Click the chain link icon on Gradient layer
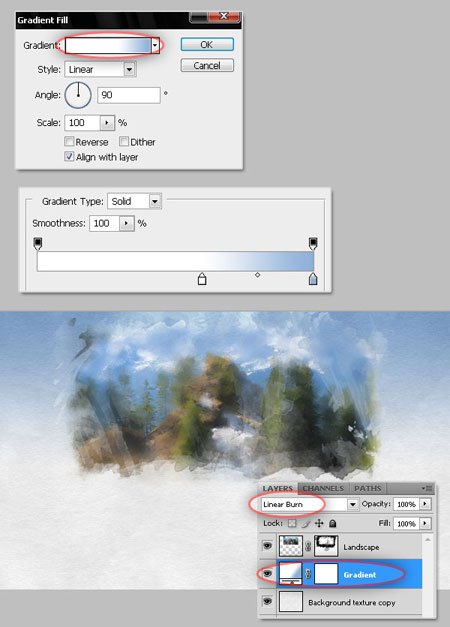 click(308, 574)
